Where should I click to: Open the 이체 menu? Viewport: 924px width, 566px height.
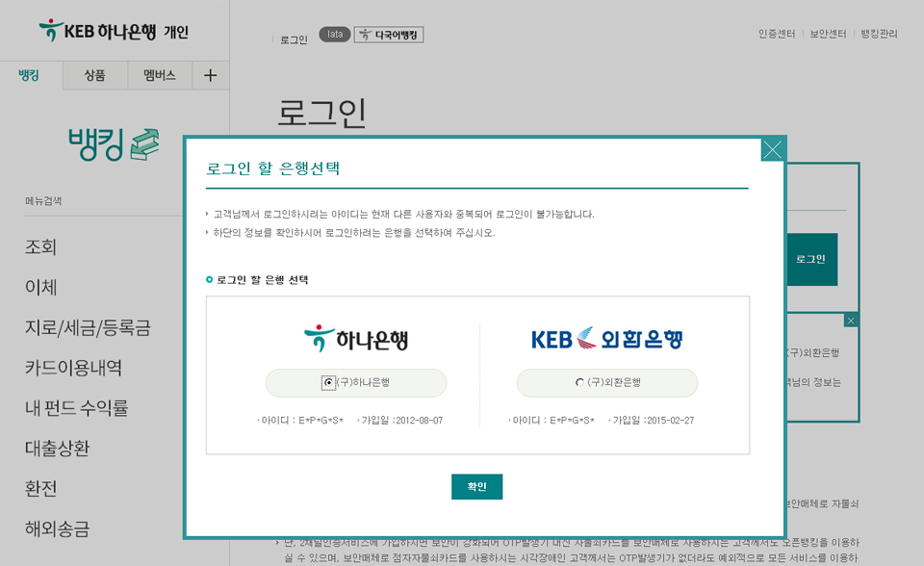[x=40, y=287]
